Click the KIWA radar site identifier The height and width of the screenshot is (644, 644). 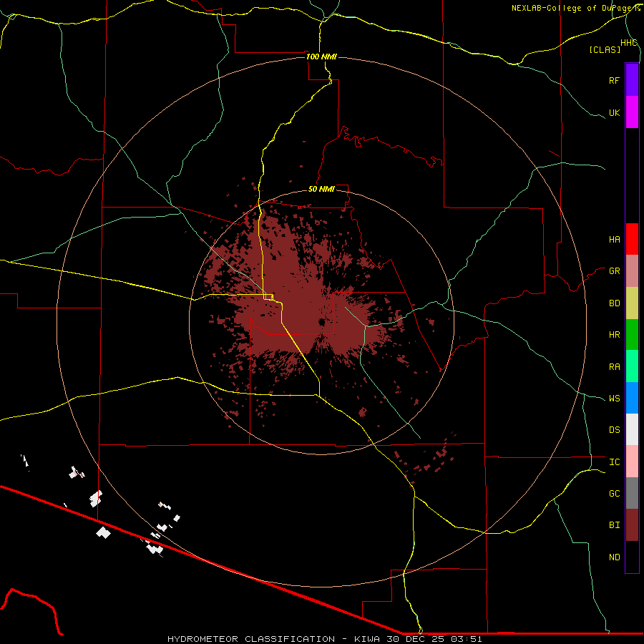(367, 639)
